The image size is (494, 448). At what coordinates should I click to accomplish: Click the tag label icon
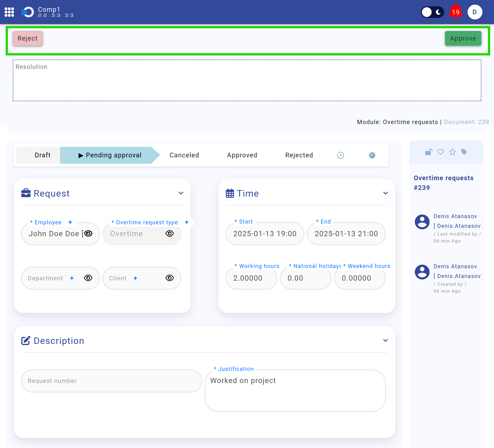pos(464,152)
